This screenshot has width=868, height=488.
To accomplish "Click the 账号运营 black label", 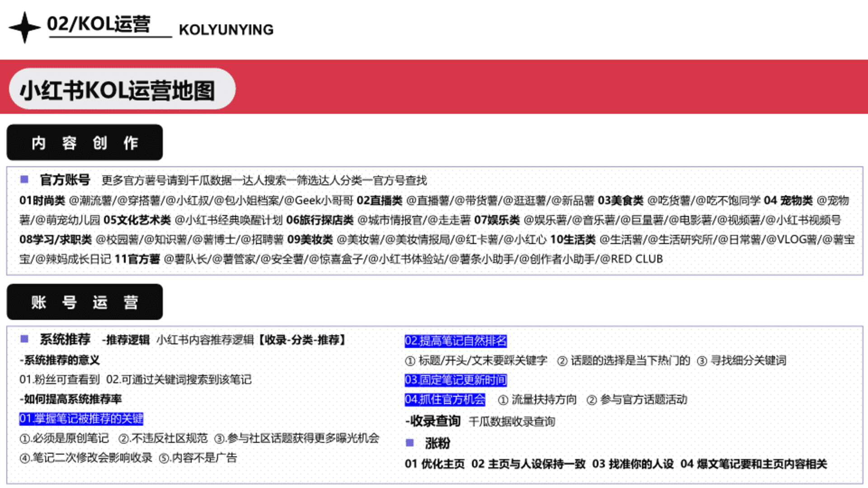I will pyautogui.click(x=85, y=302).
